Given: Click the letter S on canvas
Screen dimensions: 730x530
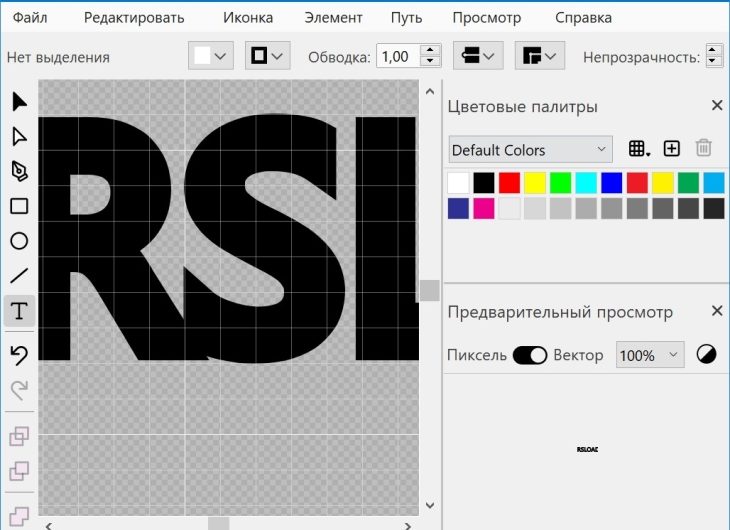Looking at the screenshot, I should pyautogui.click(x=265, y=238).
